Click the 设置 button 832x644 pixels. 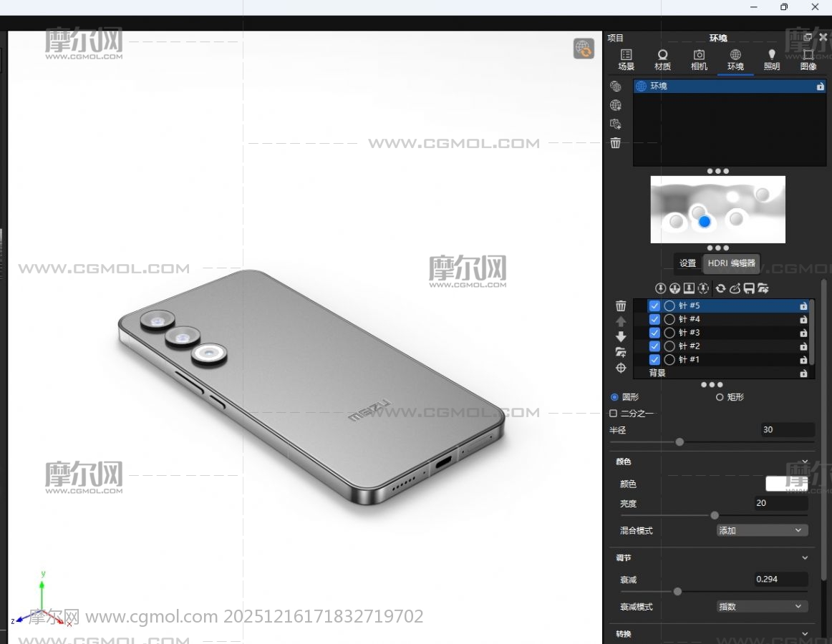click(x=687, y=263)
